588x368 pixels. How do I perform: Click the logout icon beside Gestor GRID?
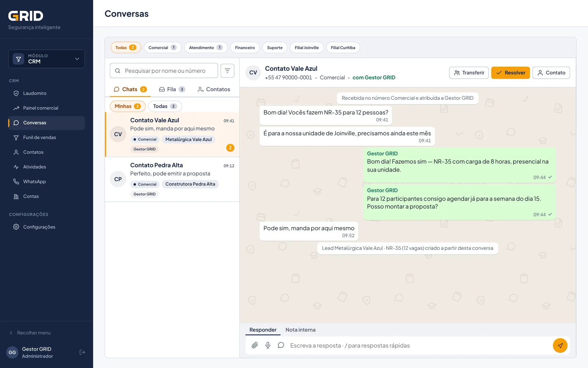[82, 352]
